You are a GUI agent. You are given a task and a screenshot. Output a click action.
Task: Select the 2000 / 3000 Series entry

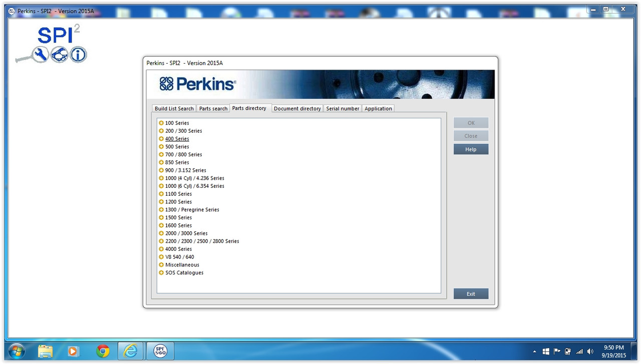(186, 233)
